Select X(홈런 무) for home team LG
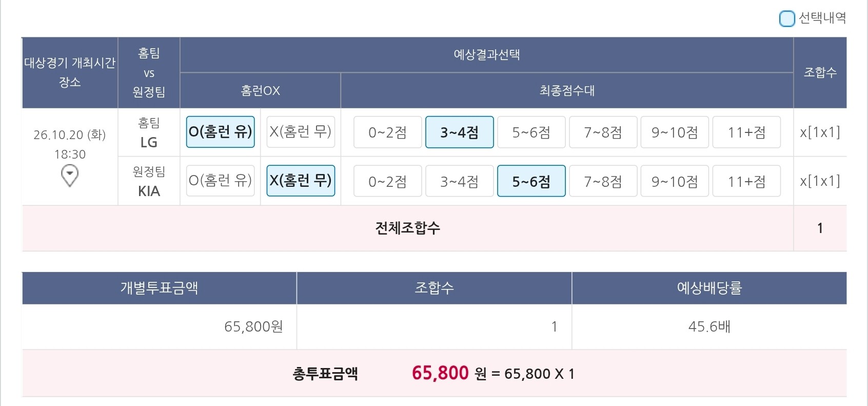Screen dimensions: 868x406 coord(301,132)
